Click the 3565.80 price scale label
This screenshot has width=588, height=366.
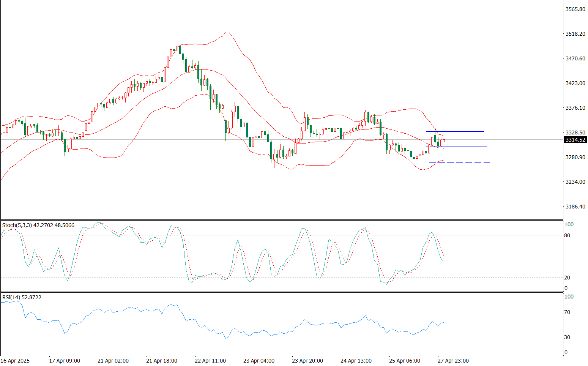coord(575,9)
